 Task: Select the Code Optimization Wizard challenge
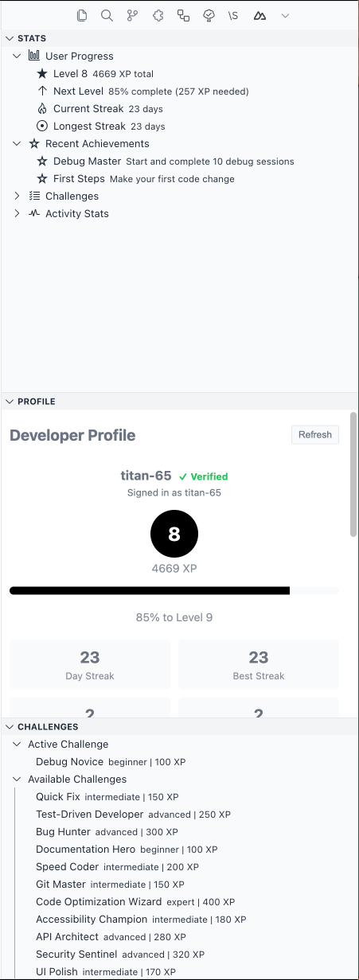coord(179,901)
